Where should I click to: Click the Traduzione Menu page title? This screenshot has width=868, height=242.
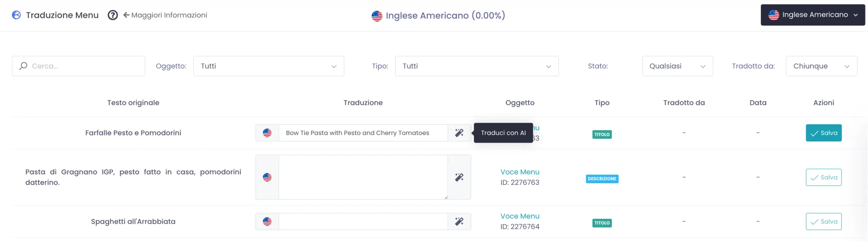coord(62,15)
